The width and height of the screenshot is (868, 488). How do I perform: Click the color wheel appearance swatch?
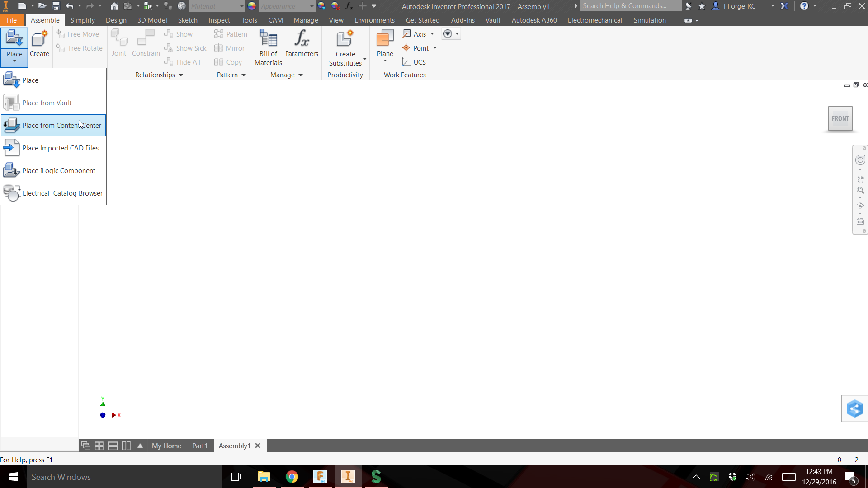252,6
